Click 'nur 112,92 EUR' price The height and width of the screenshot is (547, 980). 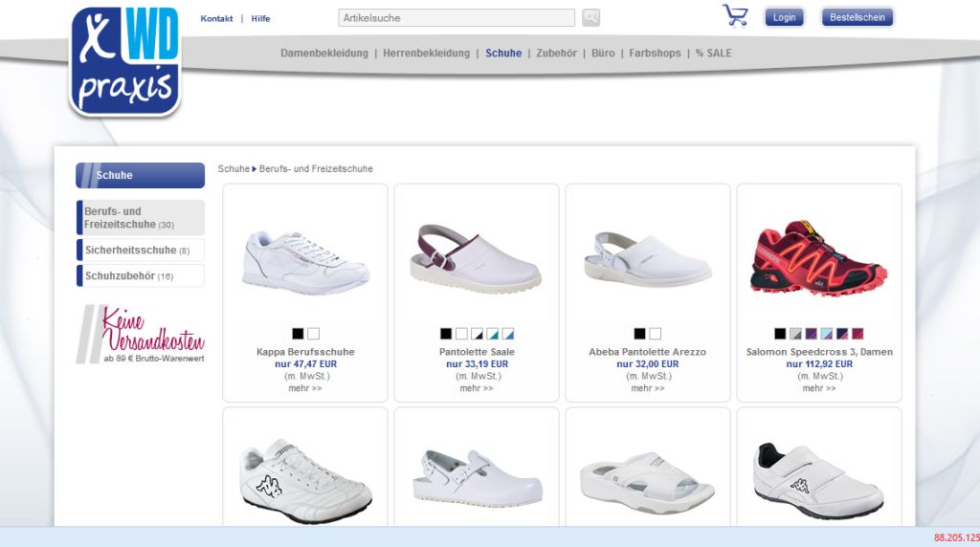(819, 364)
